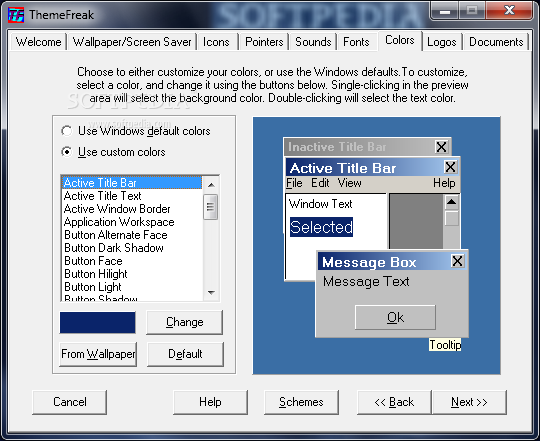Click the X icon on Active Title Bar preview
This screenshot has width=540, height=441.
click(x=450, y=167)
